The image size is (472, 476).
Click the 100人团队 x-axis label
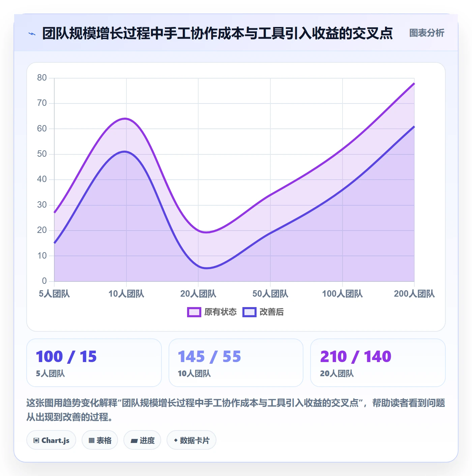pyautogui.click(x=342, y=294)
